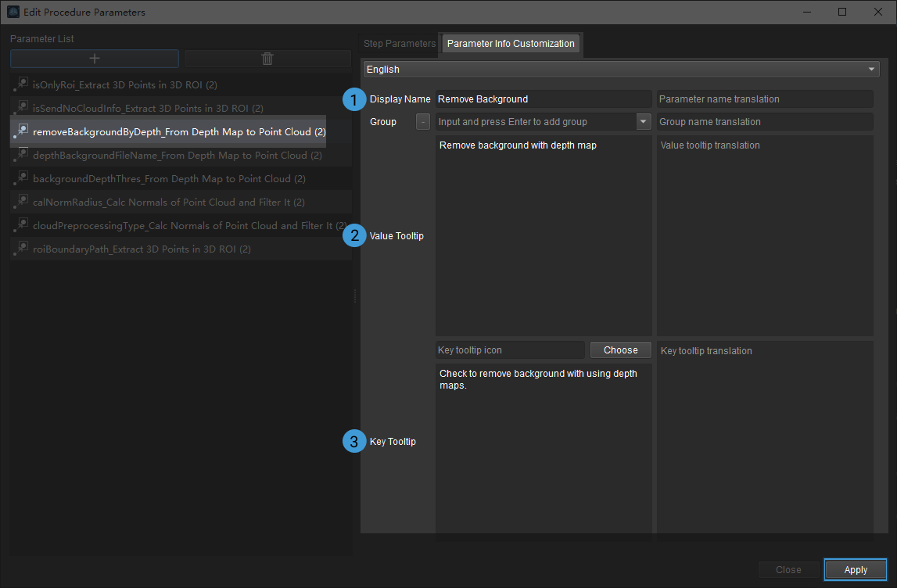
Task: Click the Apply button
Action: (x=856, y=569)
